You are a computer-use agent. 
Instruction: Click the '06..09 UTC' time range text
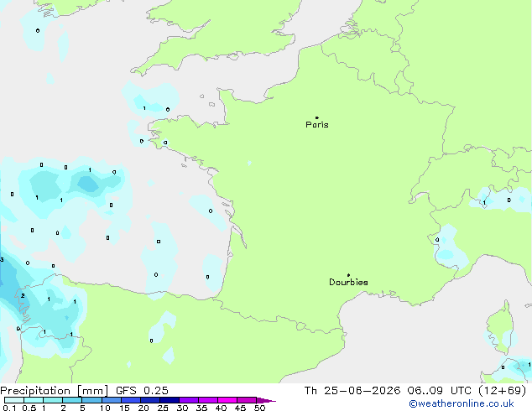[x=440, y=391]
